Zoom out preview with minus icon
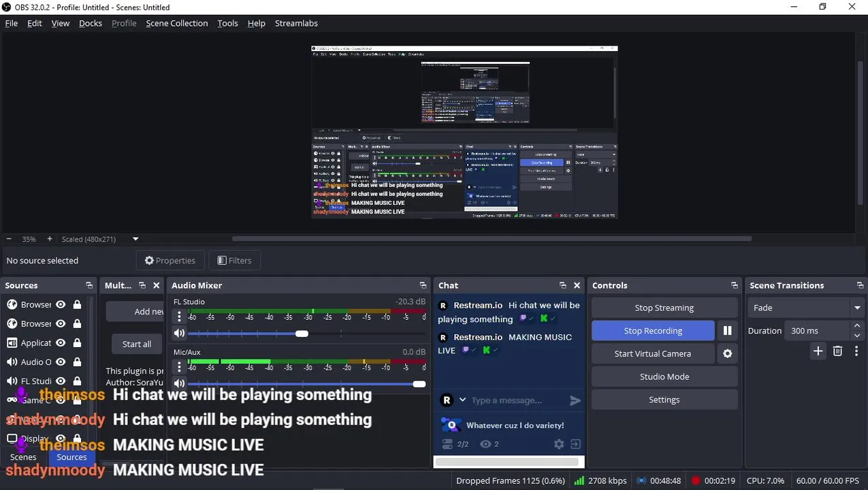Screen dimensions: 868x490 [9, 239]
